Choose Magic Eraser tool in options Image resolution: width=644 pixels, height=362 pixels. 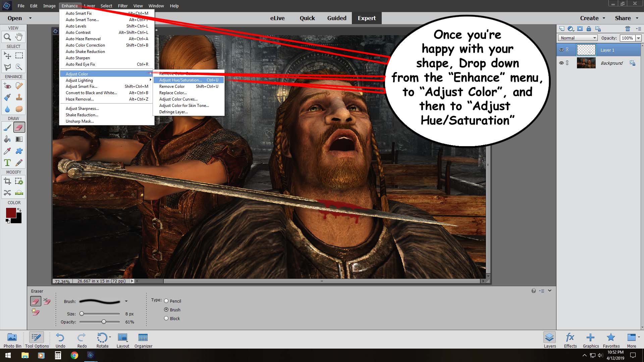tap(36, 312)
